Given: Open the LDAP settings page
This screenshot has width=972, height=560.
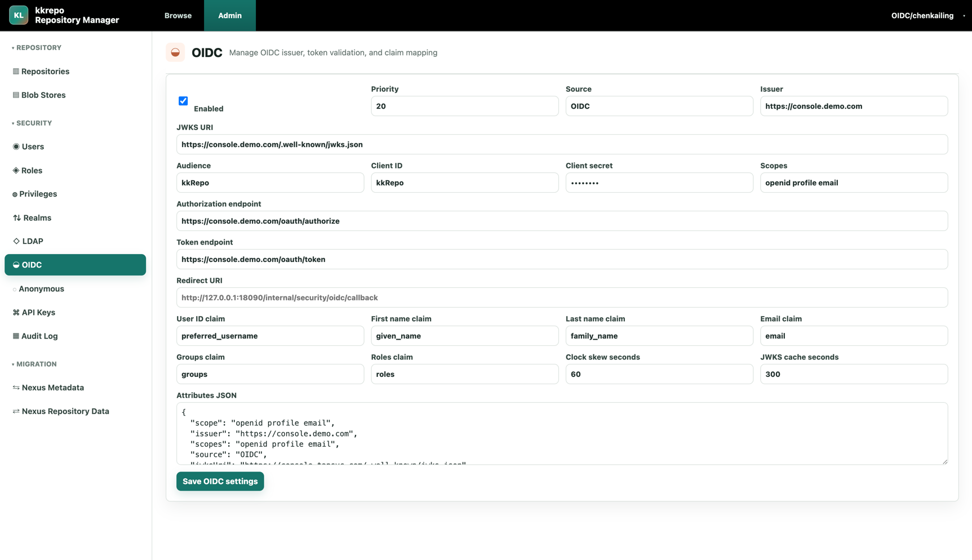Looking at the screenshot, I should coord(75,241).
